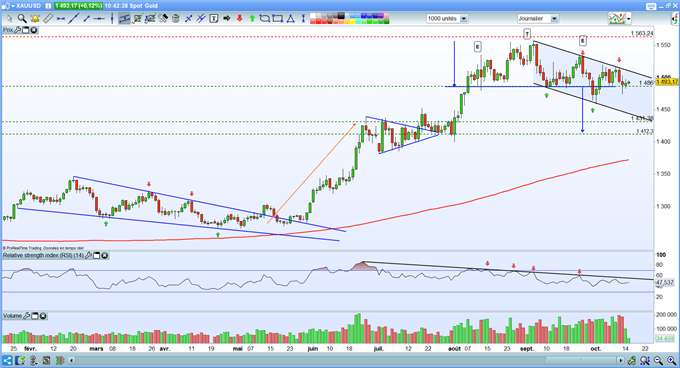Click the Volume panel label
The height and width of the screenshot is (368, 680).
point(13,316)
